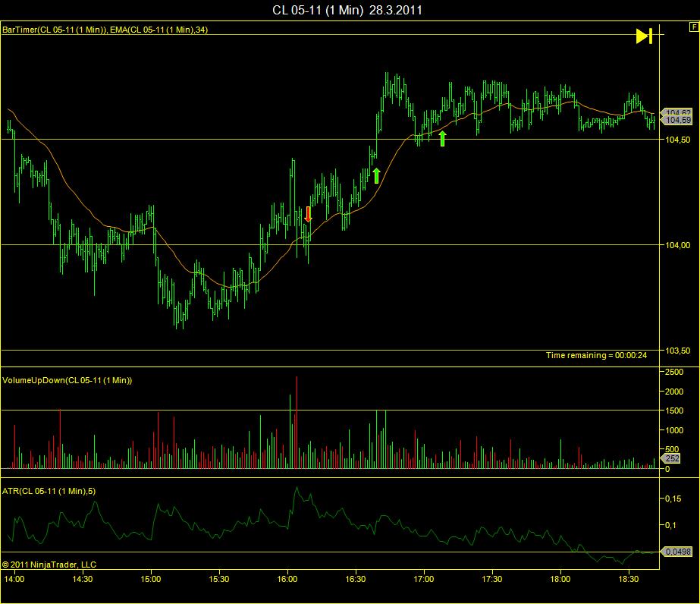
Task: Click the yellow skip-to-latest-bar icon
Action: 644,36
